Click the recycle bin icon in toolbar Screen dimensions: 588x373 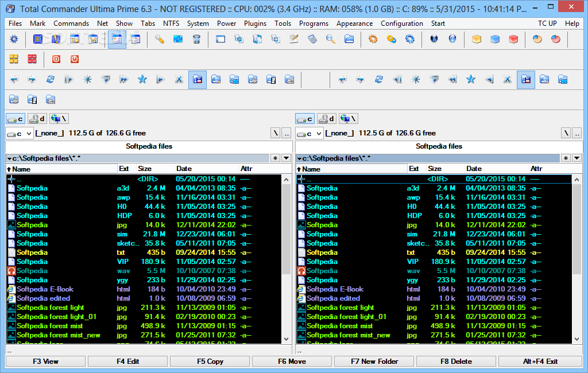(x=196, y=39)
